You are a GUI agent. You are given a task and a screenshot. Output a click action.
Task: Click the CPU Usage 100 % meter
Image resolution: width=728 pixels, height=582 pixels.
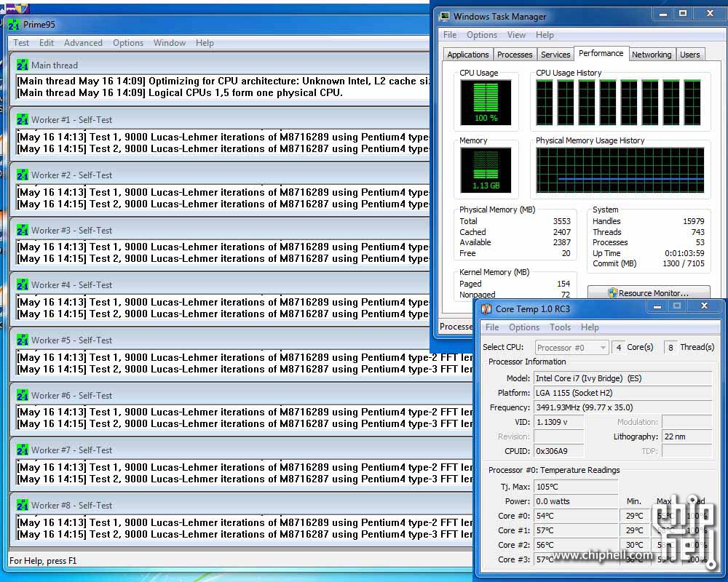[x=486, y=103]
